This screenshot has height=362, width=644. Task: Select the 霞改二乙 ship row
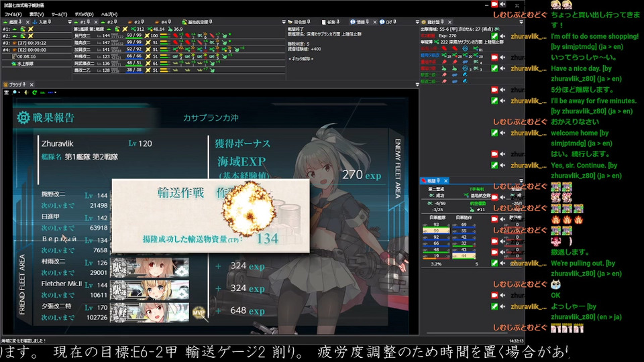(178, 70)
